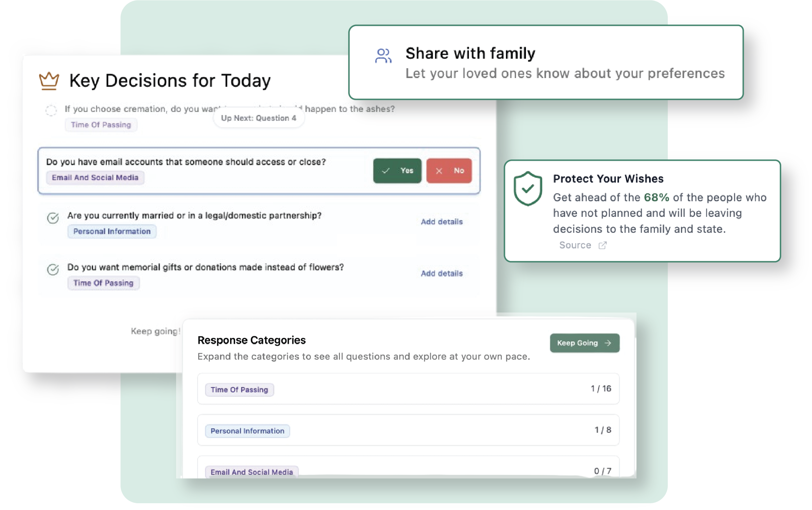Toggle the unchecked circle for cremation question
Screen dimensions: 812x510
click(x=51, y=110)
